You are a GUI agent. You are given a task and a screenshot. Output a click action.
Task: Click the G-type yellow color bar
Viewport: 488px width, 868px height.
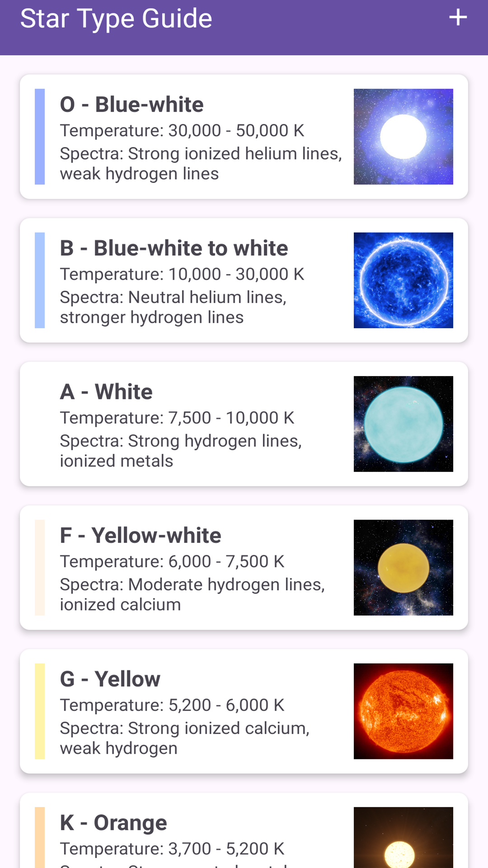[x=40, y=711]
